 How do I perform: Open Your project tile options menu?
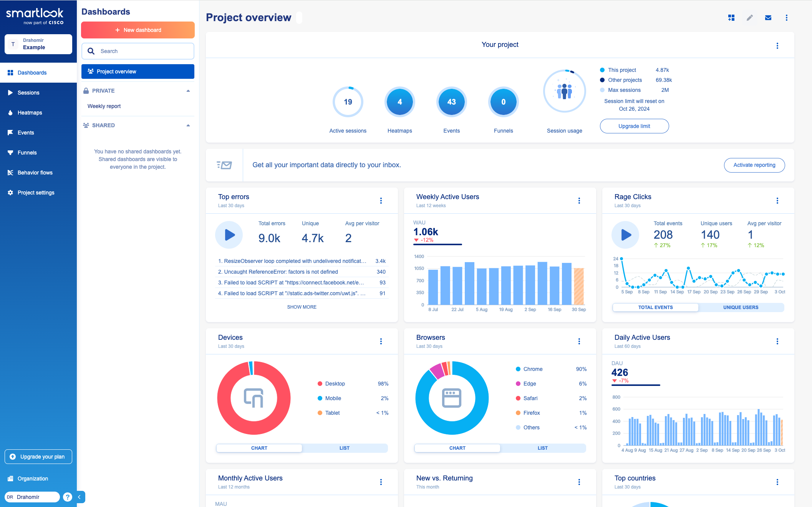coord(777,46)
